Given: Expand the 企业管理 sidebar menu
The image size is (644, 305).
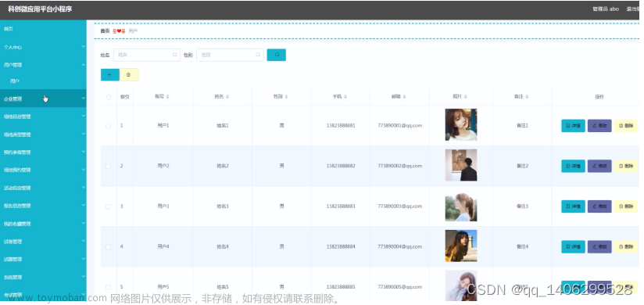Looking at the screenshot, I should (43, 99).
